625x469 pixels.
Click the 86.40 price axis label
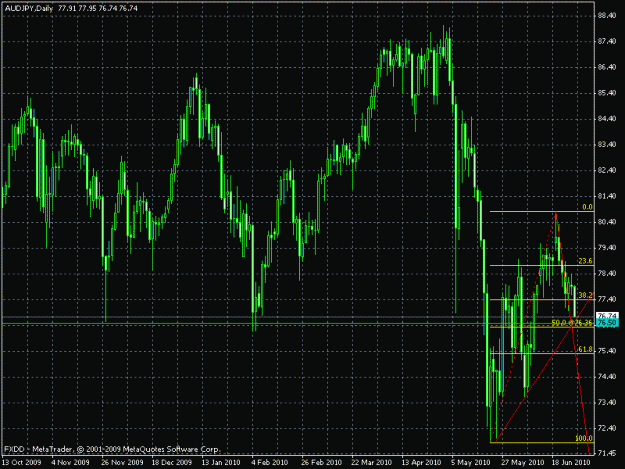tap(607, 67)
